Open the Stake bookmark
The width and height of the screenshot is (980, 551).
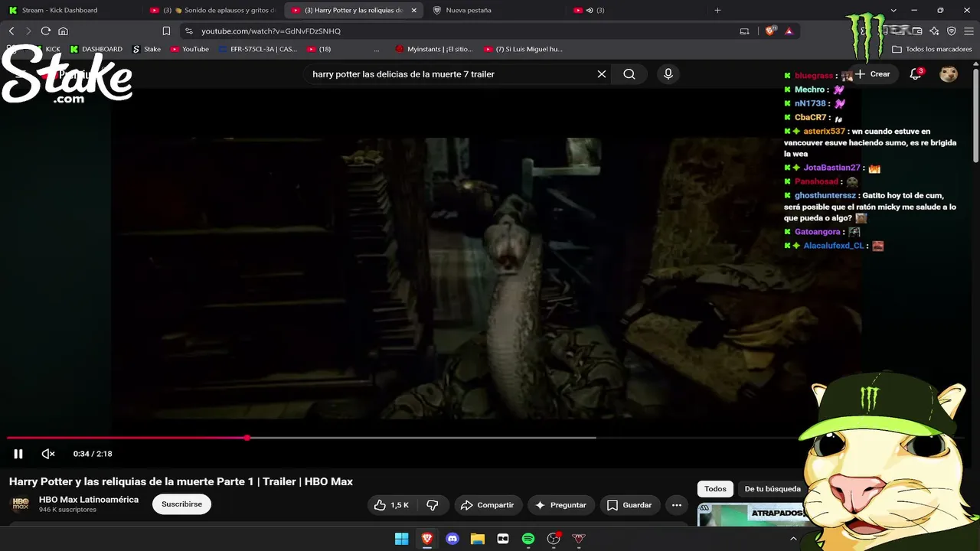[x=146, y=49]
